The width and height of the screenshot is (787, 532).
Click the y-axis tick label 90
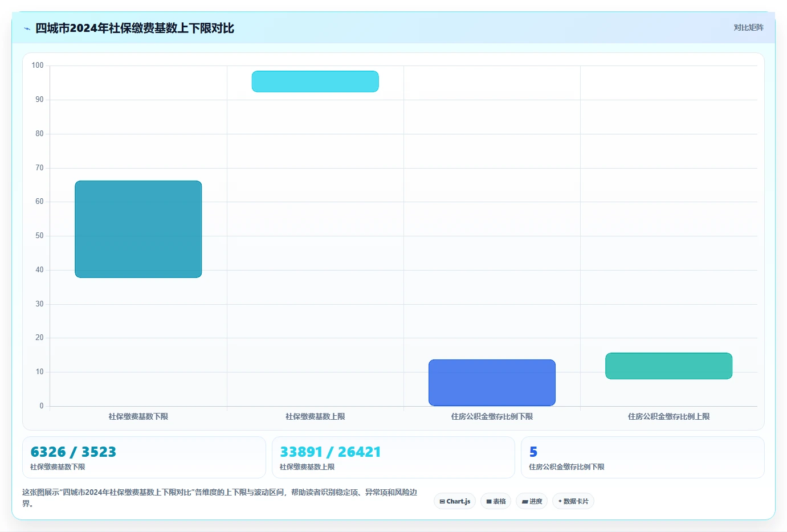pos(39,100)
